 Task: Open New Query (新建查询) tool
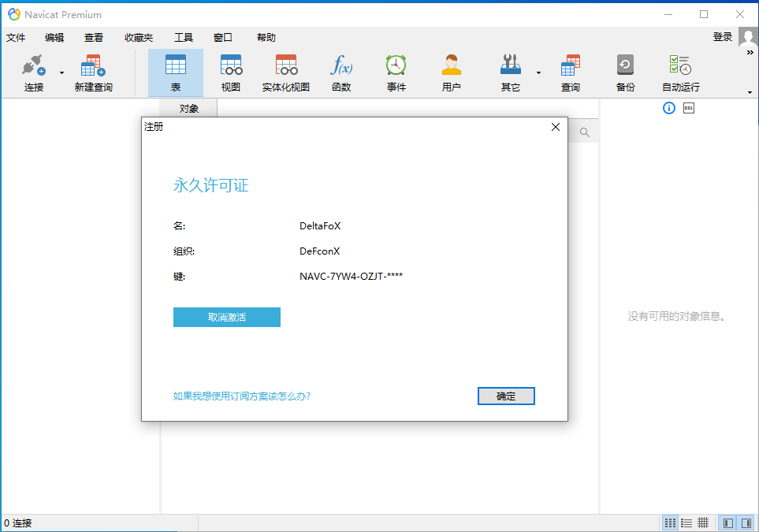(94, 73)
